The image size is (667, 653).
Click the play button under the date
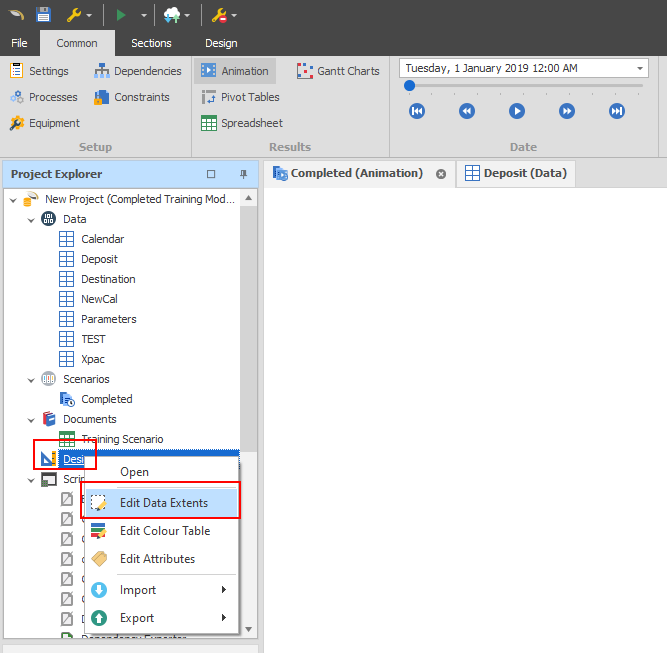point(516,111)
